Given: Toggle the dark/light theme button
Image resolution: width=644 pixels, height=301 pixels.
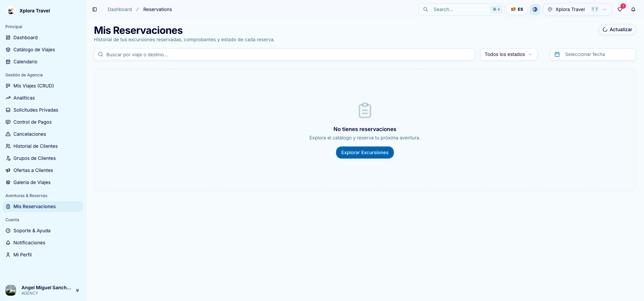Looking at the screenshot, I should 535,9.
